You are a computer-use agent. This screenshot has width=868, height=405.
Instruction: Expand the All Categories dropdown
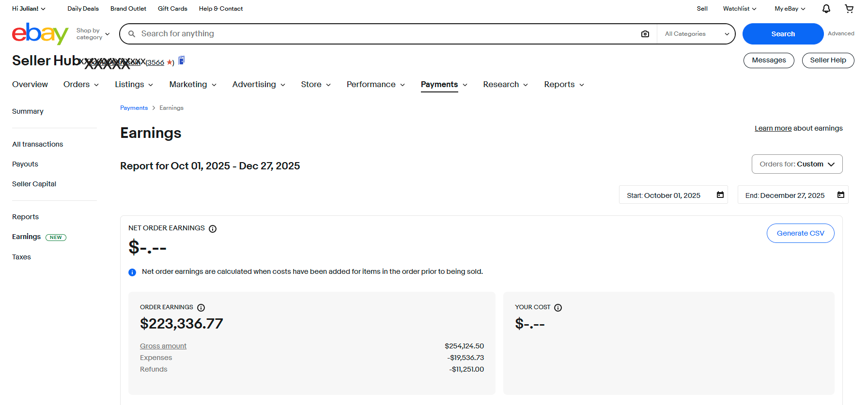pos(697,34)
